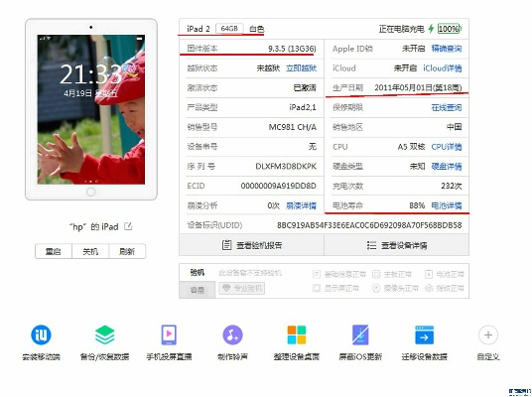The width and height of the screenshot is (532, 397).
Task: Click 精确查询 link for Apple ID lock
Action: tap(447, 49)
